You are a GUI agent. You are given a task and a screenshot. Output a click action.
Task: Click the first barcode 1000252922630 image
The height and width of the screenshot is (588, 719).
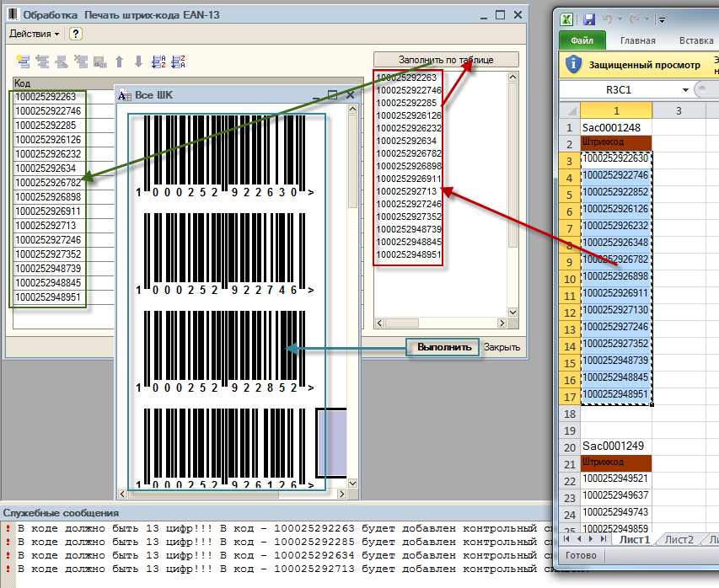point(225,157)
